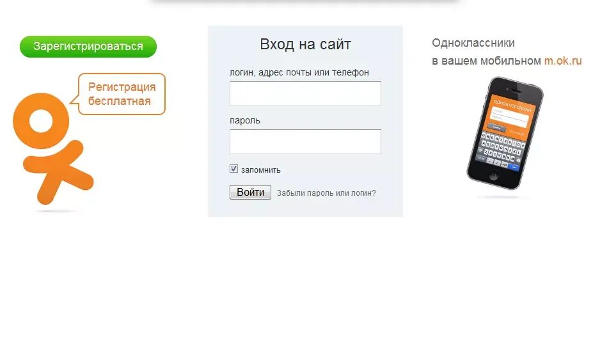Click the пароль field label
The height and width of the screenshot is (364, 593).
[245, 121]
